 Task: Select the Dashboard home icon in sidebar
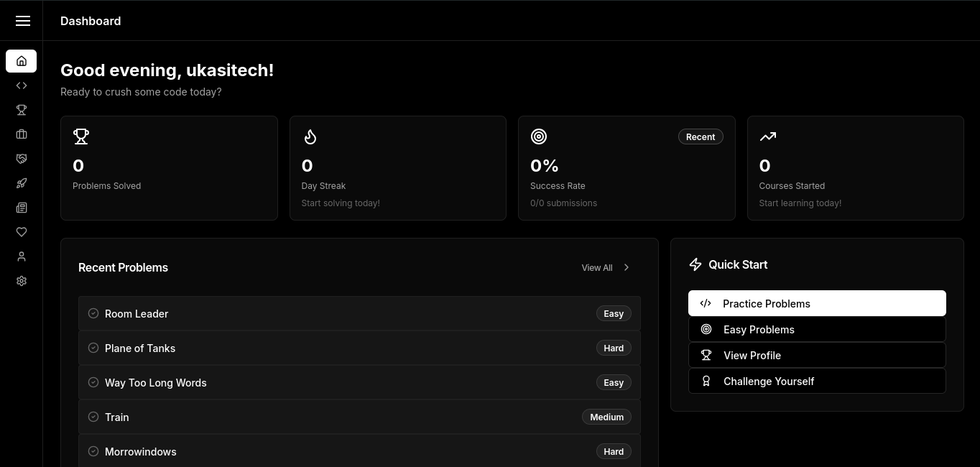pyautogui.click(x=22, y=61)
